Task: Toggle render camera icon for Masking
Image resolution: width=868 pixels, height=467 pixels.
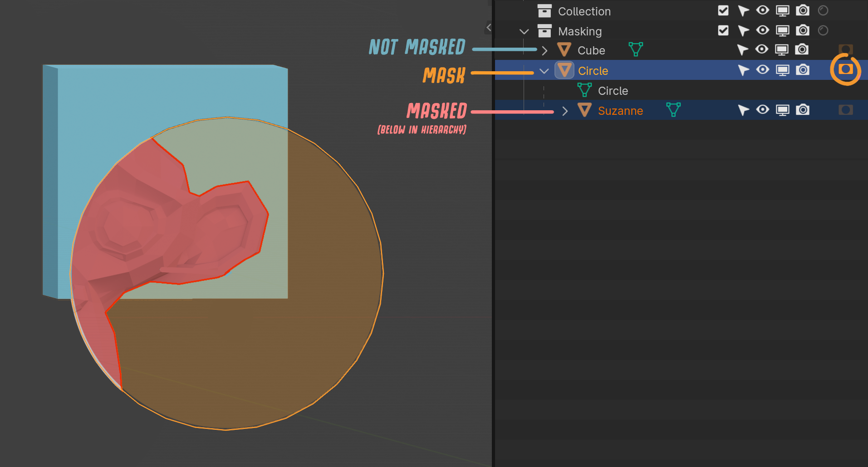Action: tap(803, 30)
